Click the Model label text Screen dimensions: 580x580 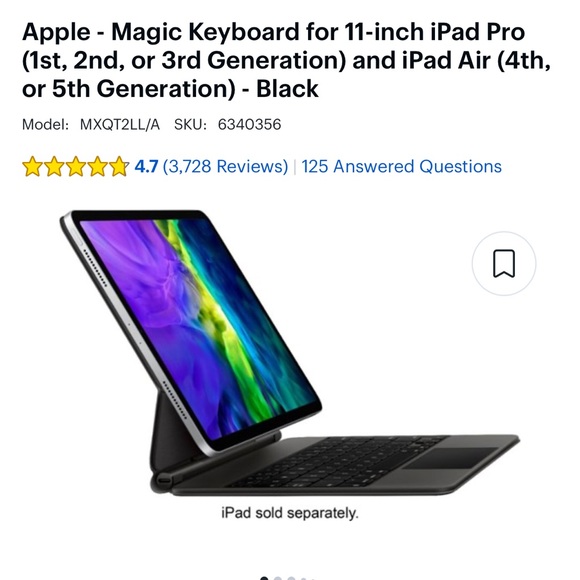[45, 125]
